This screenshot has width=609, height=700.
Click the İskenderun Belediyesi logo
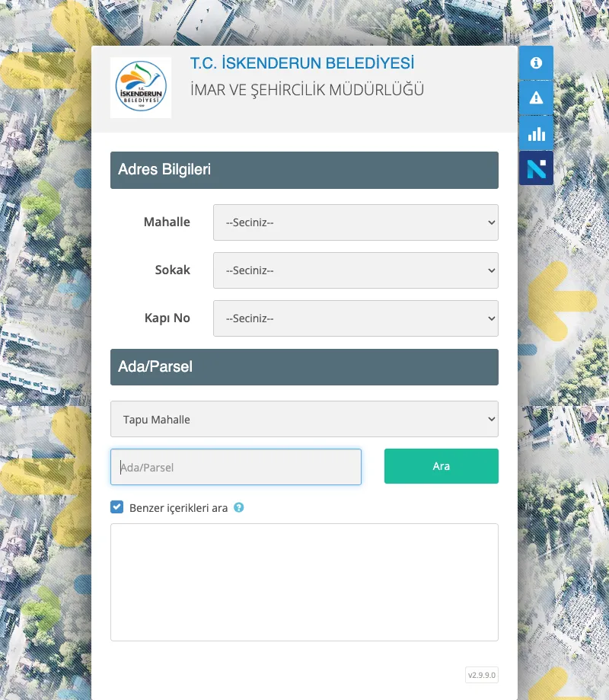click(141, 88)
